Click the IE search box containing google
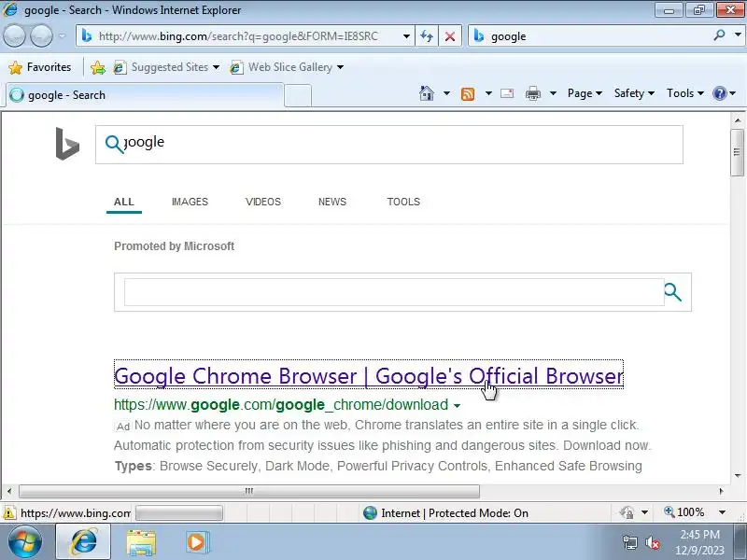Screen dimensions: 747x560 591,36
